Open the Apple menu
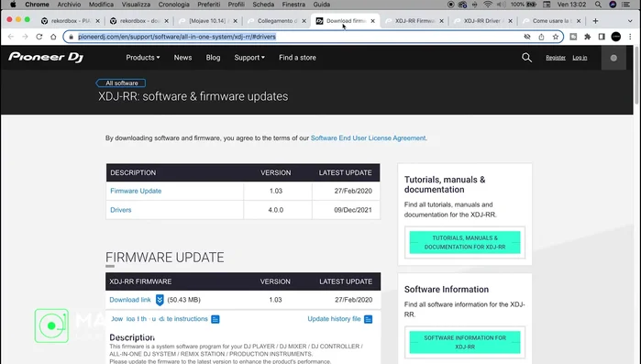 (x=13, y=5)
